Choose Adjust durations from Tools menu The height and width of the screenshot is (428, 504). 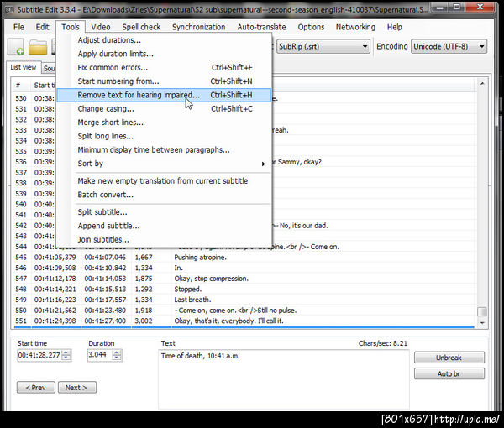tap(164, 40)
